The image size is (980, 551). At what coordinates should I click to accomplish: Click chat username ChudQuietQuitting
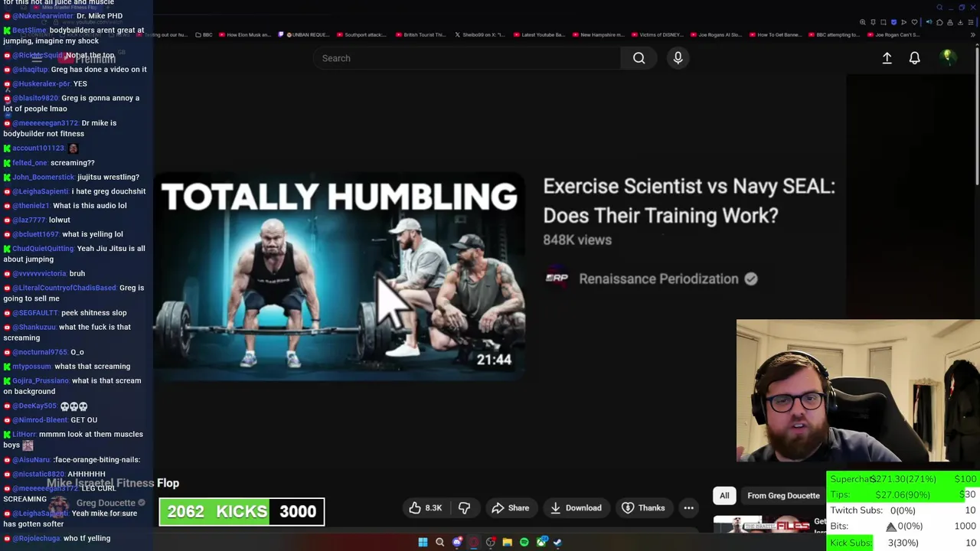pos(43,249)
